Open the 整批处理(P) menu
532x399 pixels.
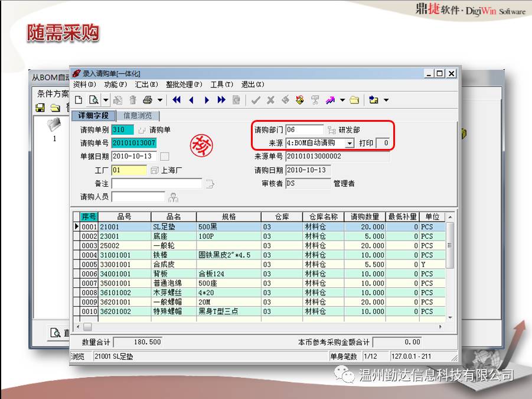(x=184, y=85)
